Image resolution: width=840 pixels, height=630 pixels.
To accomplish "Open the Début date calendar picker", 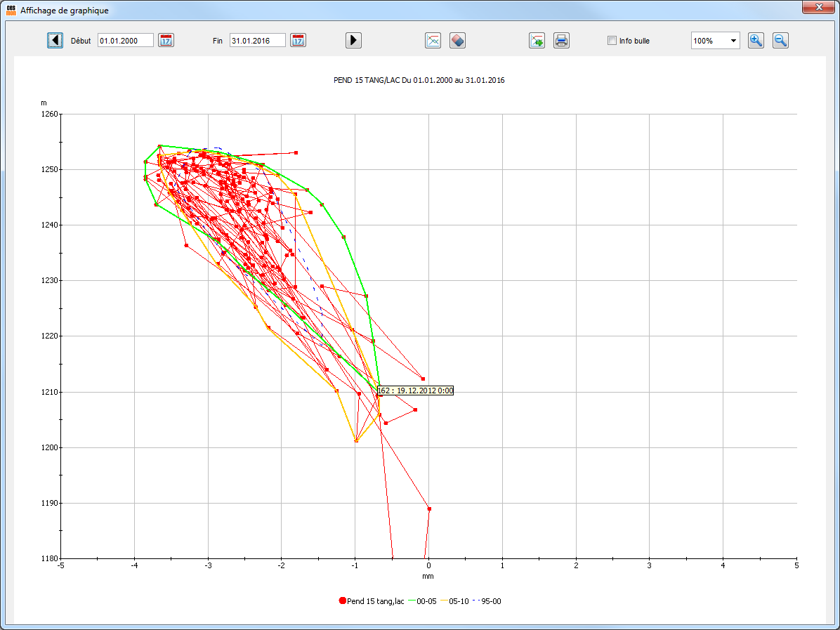I will point(166,41).
